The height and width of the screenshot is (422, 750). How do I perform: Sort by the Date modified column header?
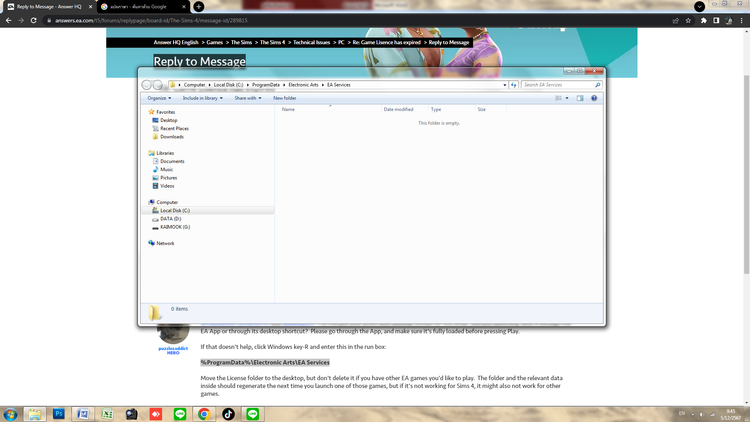pos(398,109)
